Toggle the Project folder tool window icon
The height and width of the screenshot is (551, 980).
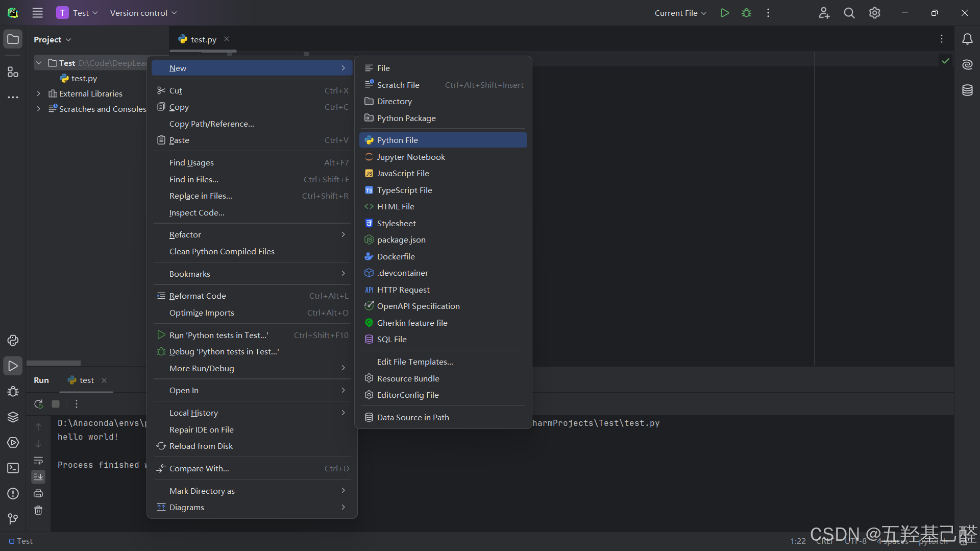pyautogui.click(x=13, y=39)
